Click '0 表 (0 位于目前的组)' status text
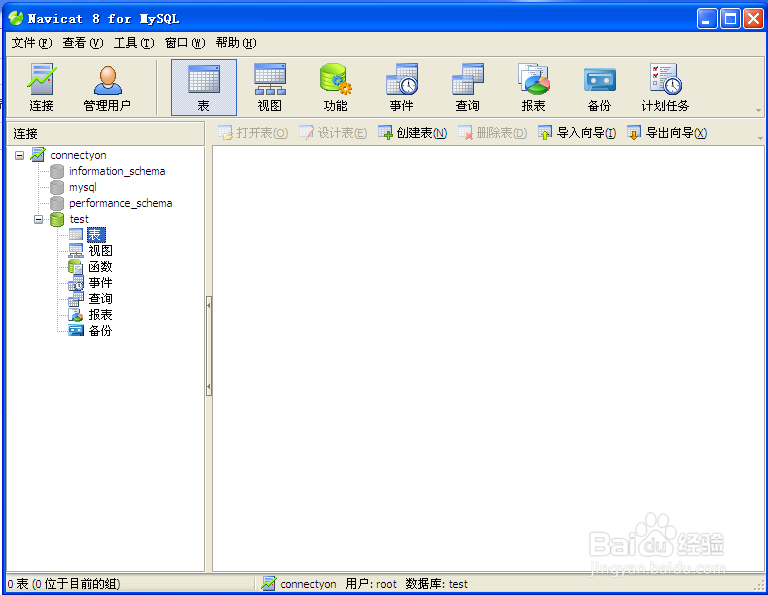 64,584
